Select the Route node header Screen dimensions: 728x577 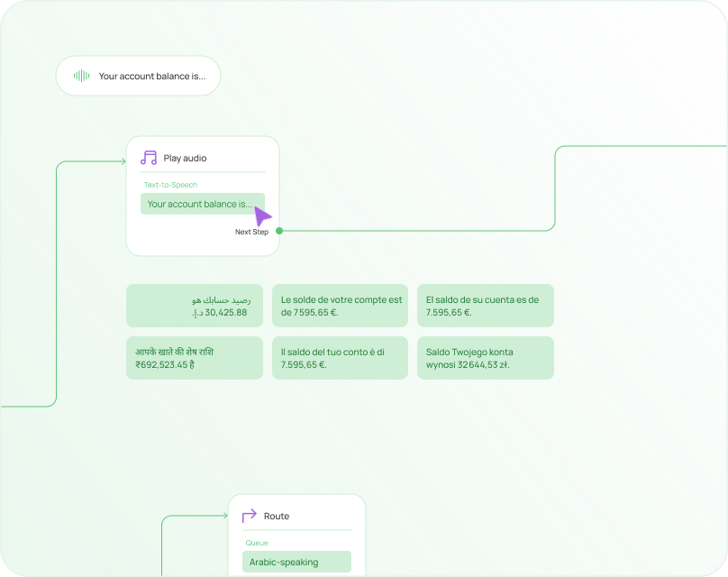[276, 516]
